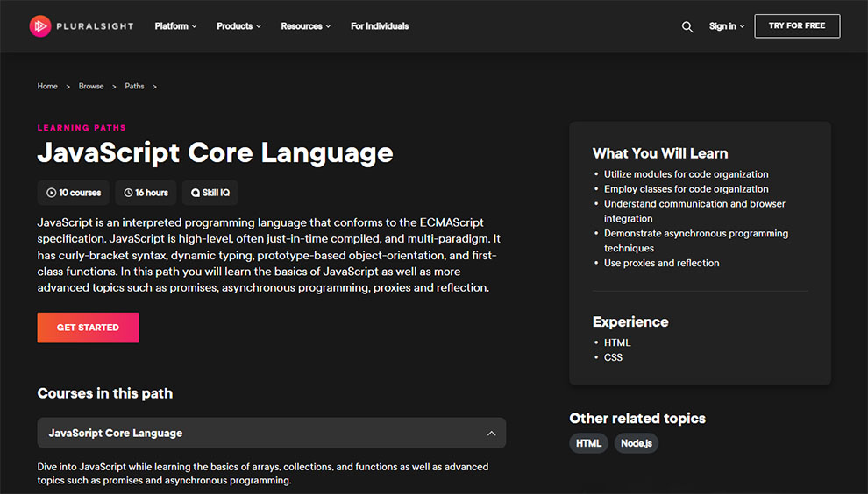Viewport: 868px width, 494px height.
Task: Click the TRY FOR FREE button
Action: [797, 26]
